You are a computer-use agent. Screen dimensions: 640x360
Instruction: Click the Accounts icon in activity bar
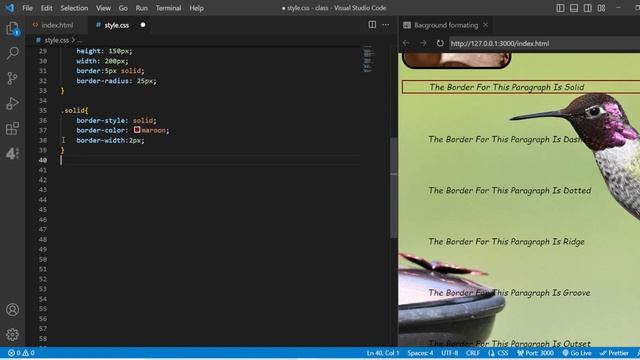tap(13, 309)
